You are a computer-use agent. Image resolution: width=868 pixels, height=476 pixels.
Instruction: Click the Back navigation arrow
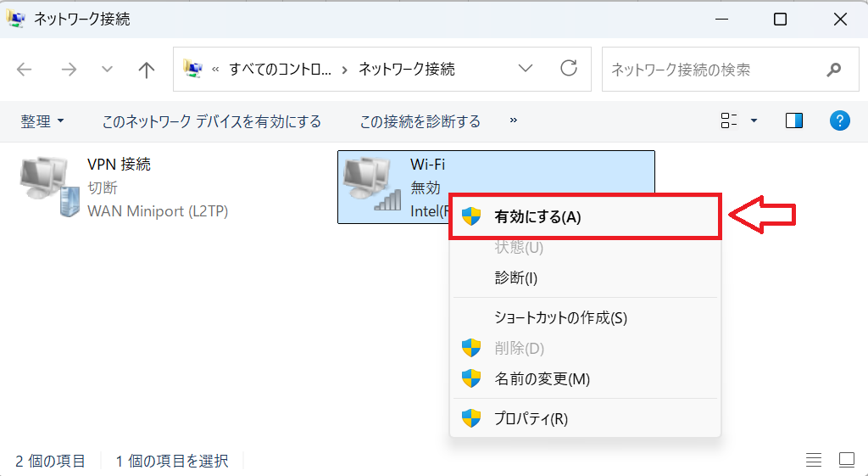[x=24, y=70]
